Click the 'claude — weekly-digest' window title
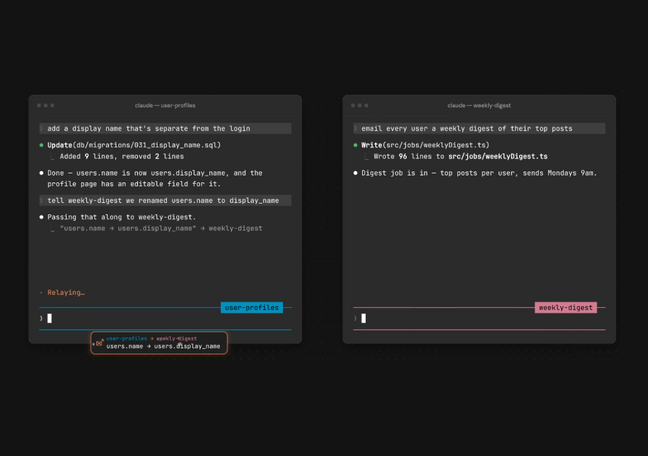648x456 pixels. click(479, 105)
